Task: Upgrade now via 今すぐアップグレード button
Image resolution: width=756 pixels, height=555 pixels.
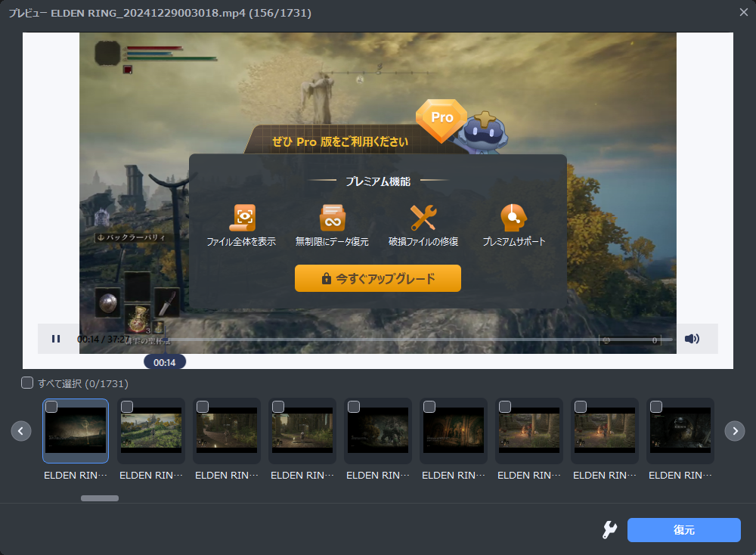Action: [378, 278]
